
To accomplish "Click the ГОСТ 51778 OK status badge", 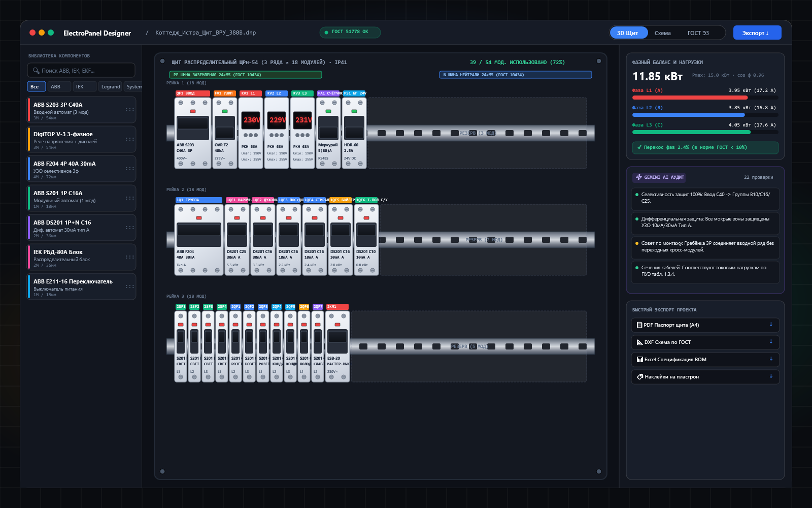I will pos(350,32).
